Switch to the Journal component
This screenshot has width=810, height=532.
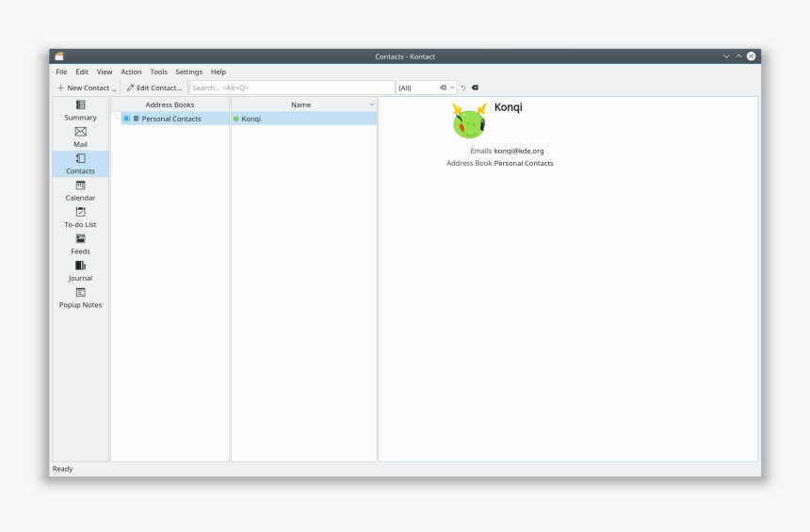pos(80,272)
